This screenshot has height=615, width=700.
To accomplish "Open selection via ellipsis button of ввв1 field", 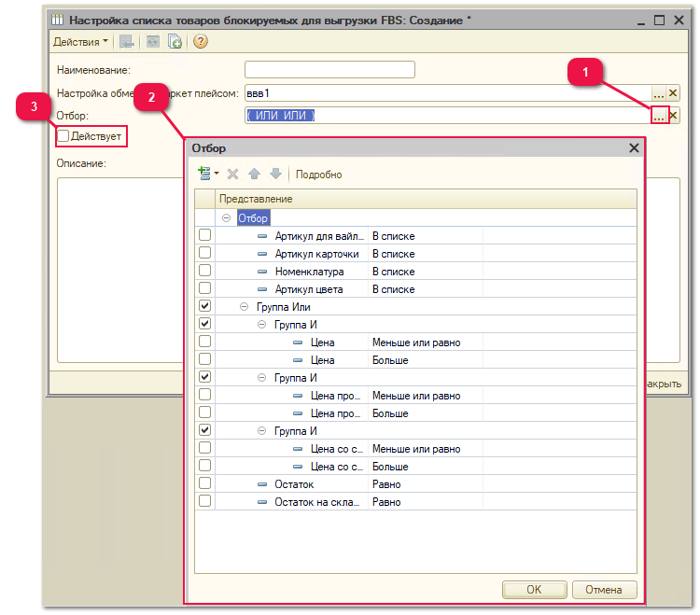I will click(659, 93).
